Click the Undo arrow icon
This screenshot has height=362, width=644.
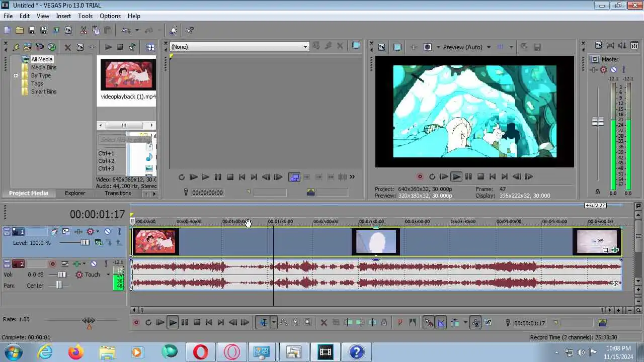click(x=126, y=30)
